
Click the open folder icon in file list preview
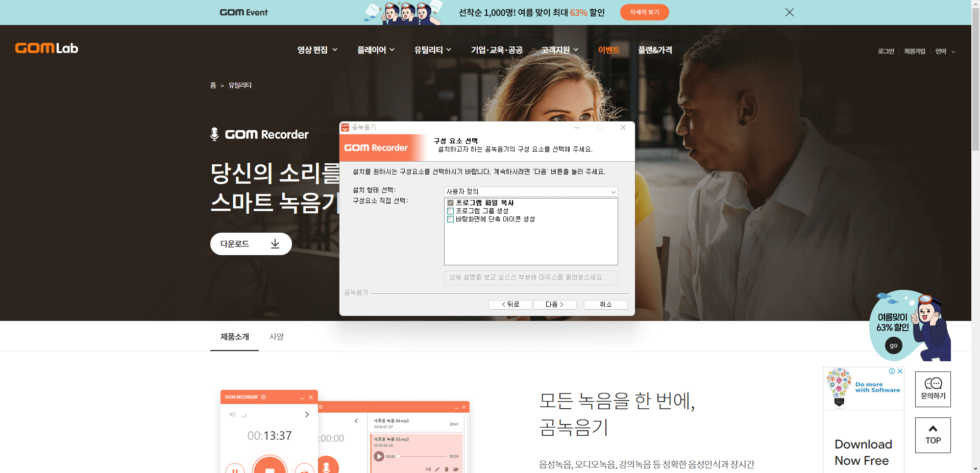[x=456, y=469]
